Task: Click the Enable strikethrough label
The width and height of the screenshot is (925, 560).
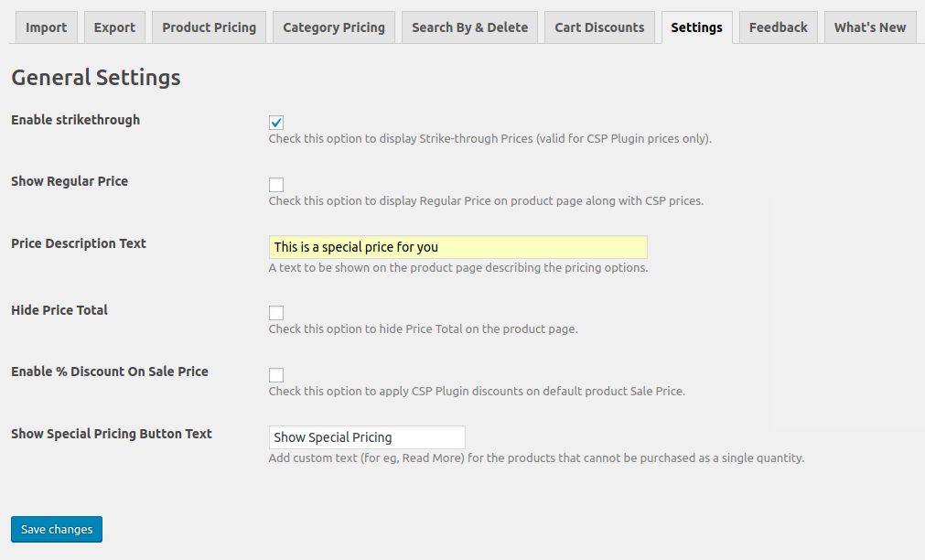Action: click(75, 120)
